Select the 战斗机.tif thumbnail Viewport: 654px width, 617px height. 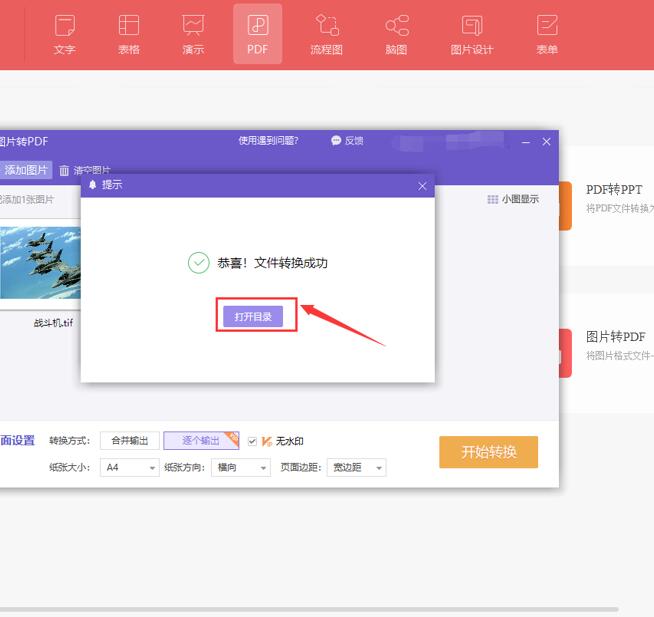40,263
